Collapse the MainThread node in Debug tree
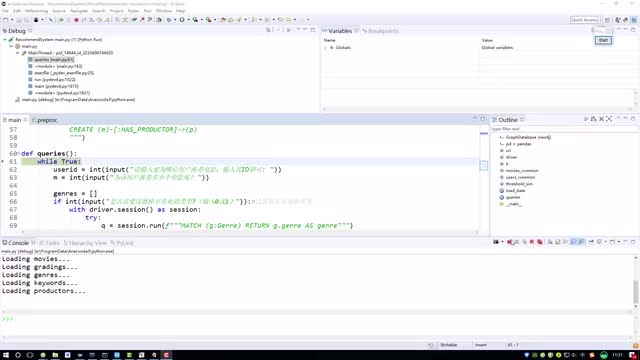 tap(18, 53)
